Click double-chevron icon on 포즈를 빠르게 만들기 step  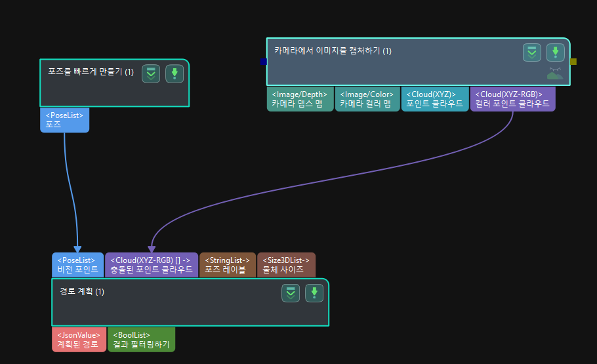coord(151,73)
